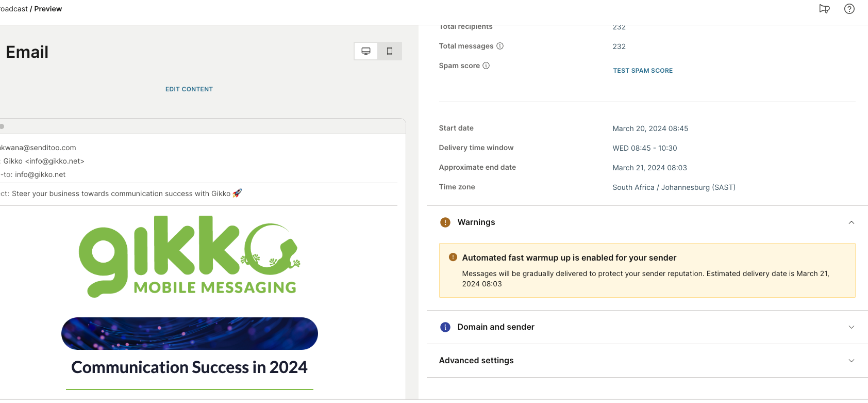Expand the Domain and sender section
This screenshot has width=868, height=403.
[851, 327]
